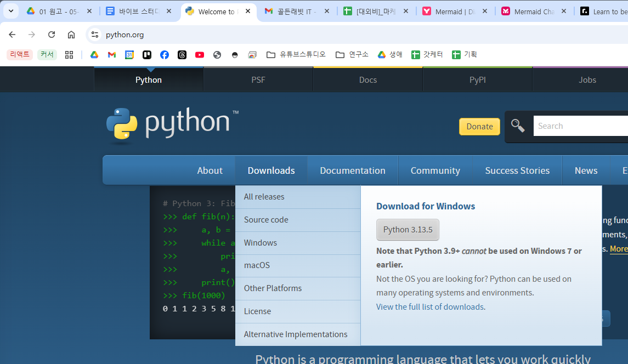
Task: Open Facebook bookmark icon
Action: 164,55
